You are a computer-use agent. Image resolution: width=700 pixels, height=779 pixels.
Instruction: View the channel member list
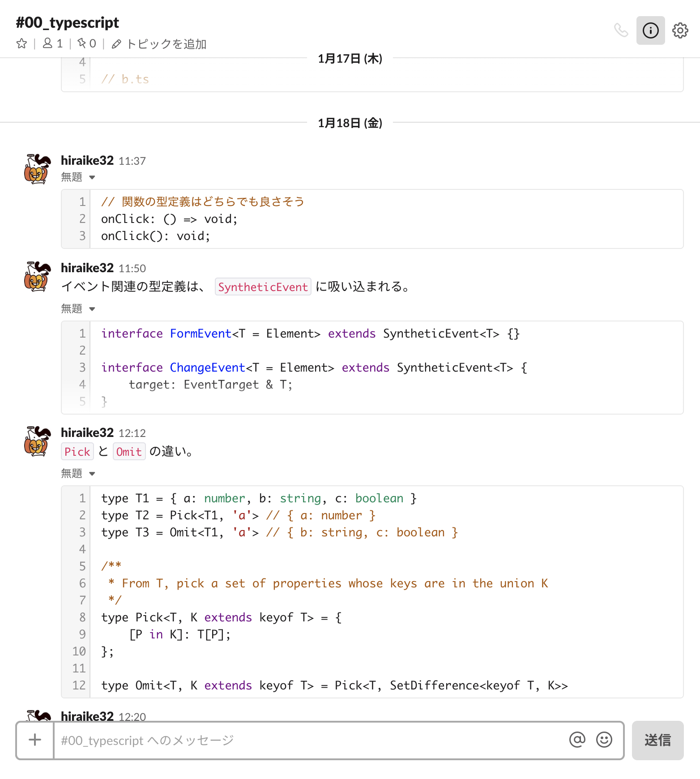point(51,43)
